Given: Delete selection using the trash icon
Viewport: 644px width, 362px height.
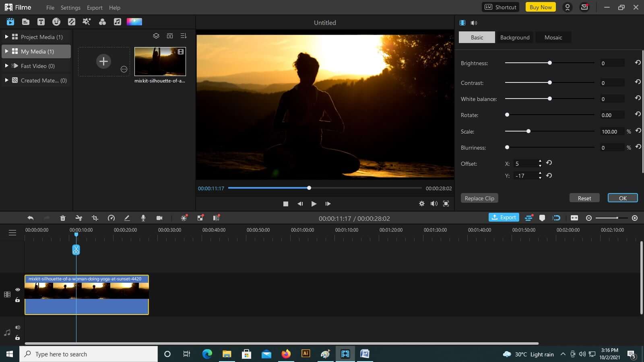Looking at the screenshot, I should [63, 218].
